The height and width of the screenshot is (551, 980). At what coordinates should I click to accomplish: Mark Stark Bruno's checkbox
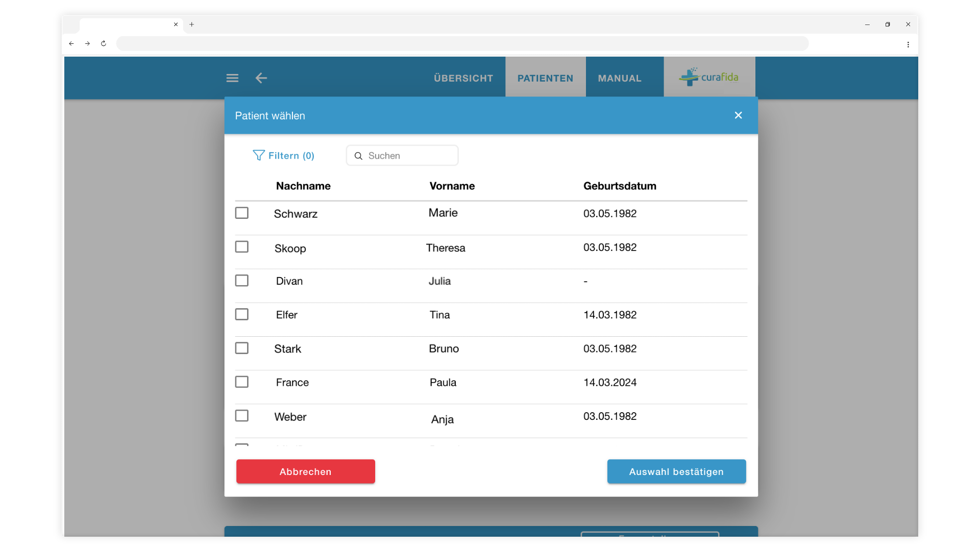click(x=242, y=348)
